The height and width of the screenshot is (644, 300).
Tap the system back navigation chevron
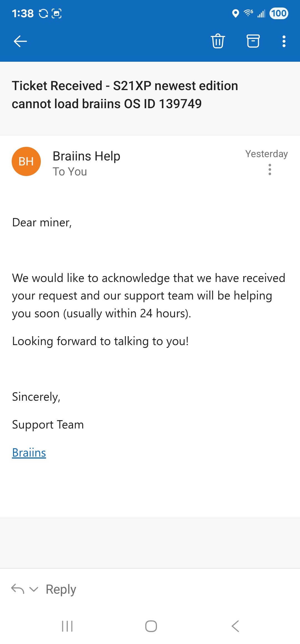click(x=235, y=626)
